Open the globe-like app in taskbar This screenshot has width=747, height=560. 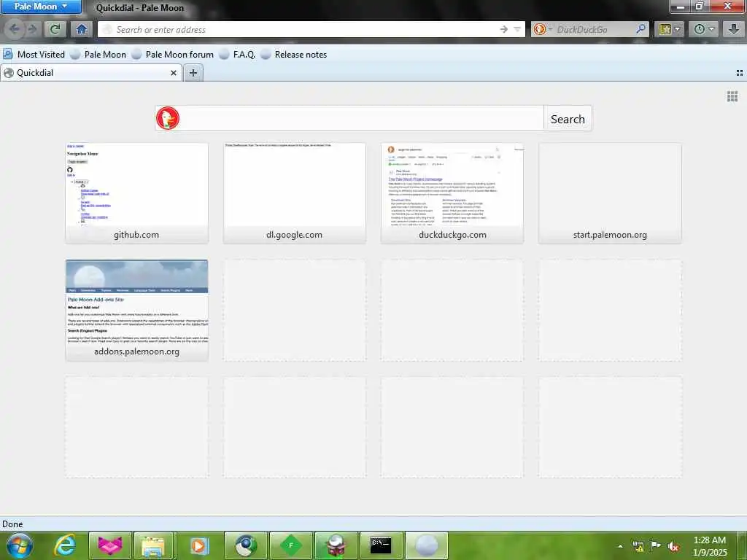click(245, 545)
